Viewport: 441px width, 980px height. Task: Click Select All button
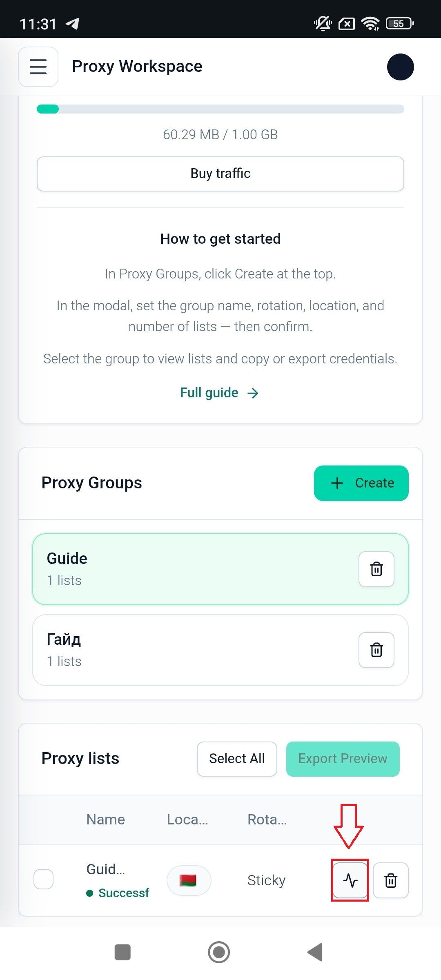pyautogui.click(x=237, y=759)
